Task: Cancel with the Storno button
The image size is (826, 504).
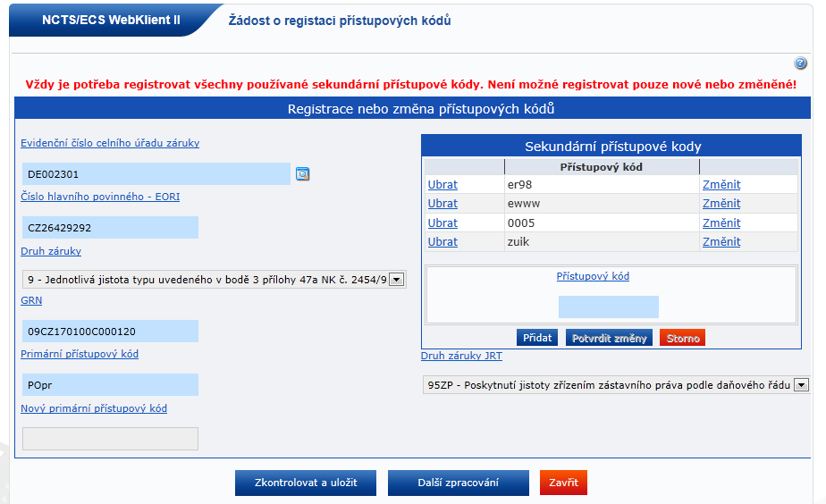Action: tap(682, 338)
